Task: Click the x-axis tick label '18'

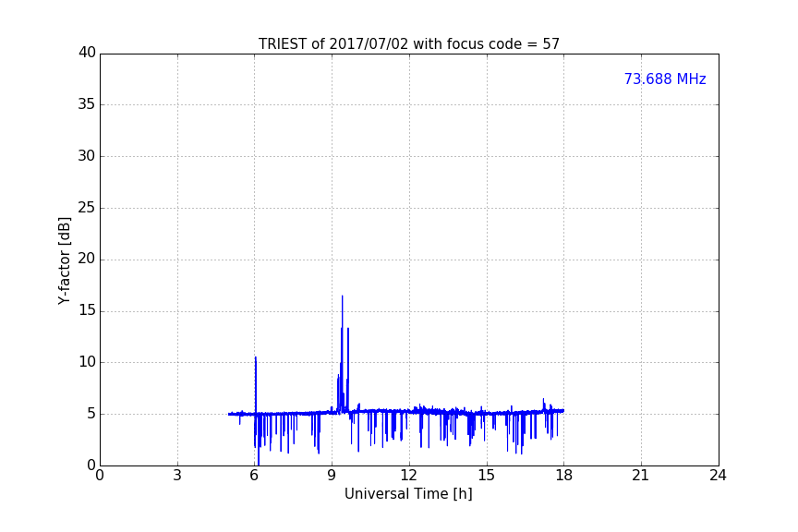Action: point(564,476)
